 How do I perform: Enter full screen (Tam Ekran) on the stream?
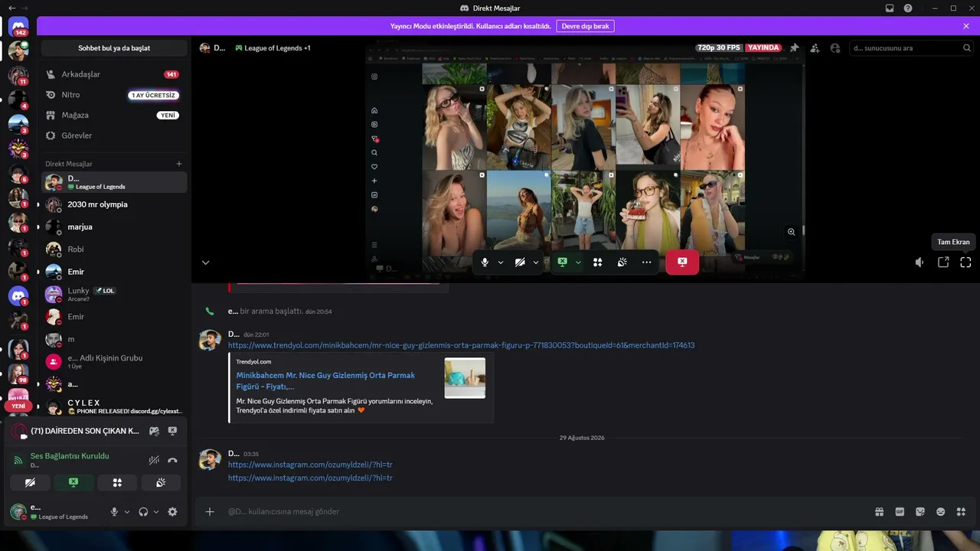pyautogui.click(x=965, y=262)
